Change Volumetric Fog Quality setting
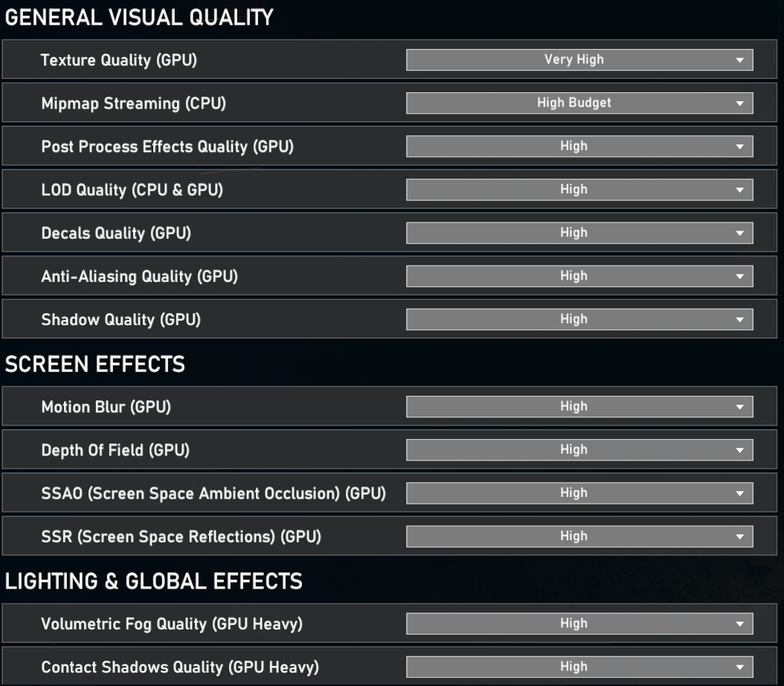The height and width of the screenshot is (686, 784). (579, 624)
